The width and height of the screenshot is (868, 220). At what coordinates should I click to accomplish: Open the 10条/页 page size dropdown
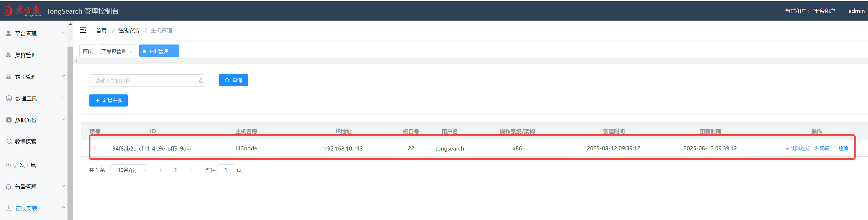point(130,170)
